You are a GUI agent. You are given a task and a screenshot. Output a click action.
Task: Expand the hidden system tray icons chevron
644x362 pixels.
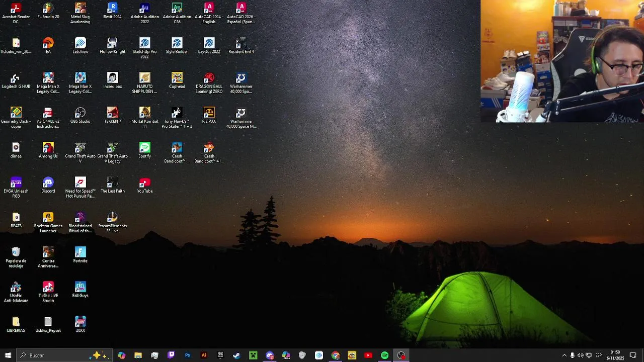coord(564,355)
